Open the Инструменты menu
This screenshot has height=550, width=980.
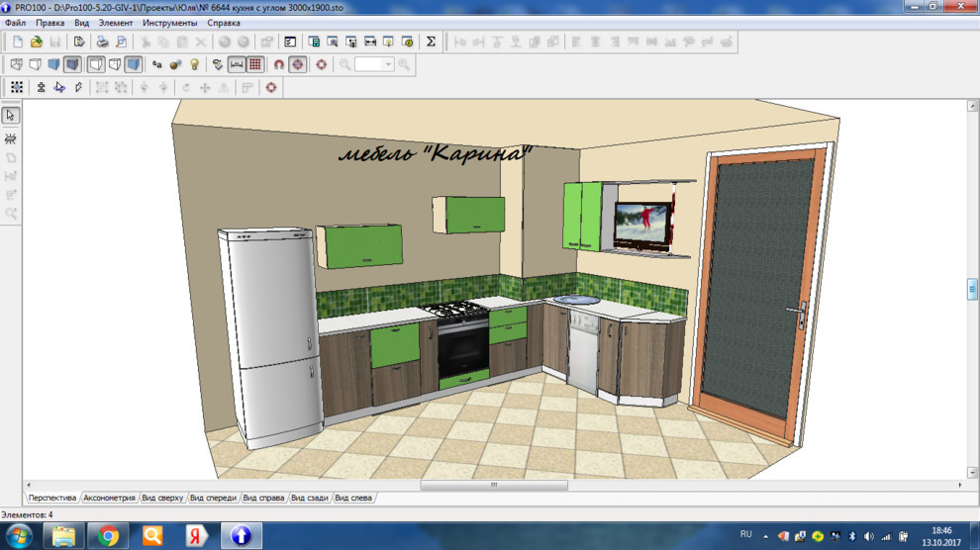coord(169,23)
